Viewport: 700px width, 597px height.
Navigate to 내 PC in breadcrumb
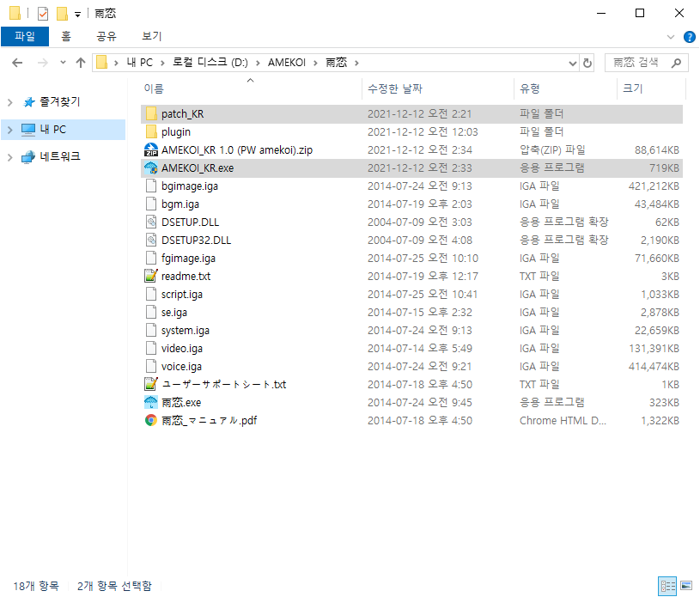140,63
